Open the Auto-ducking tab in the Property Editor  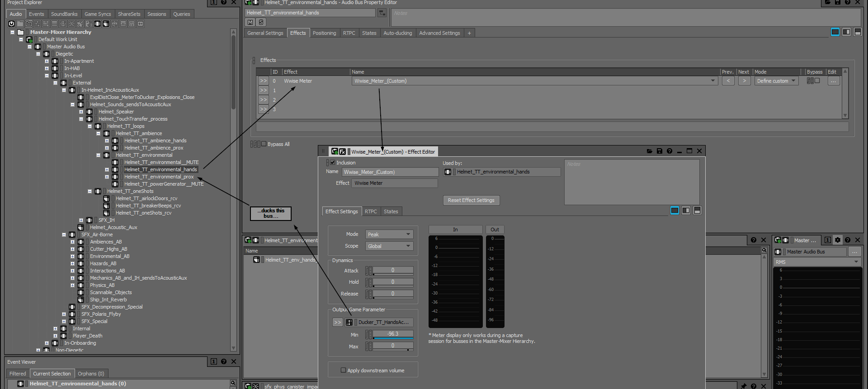tap(398, 33)
